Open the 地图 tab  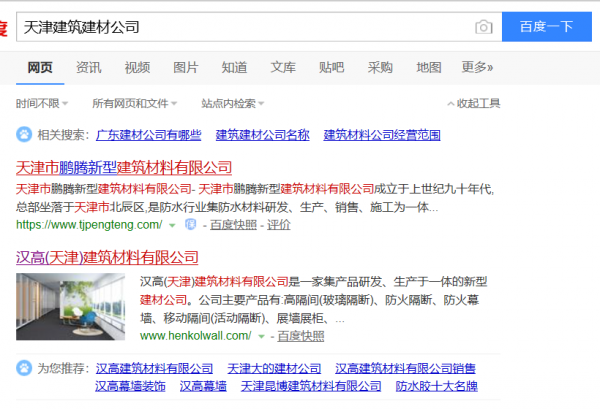tap(429, 68)
